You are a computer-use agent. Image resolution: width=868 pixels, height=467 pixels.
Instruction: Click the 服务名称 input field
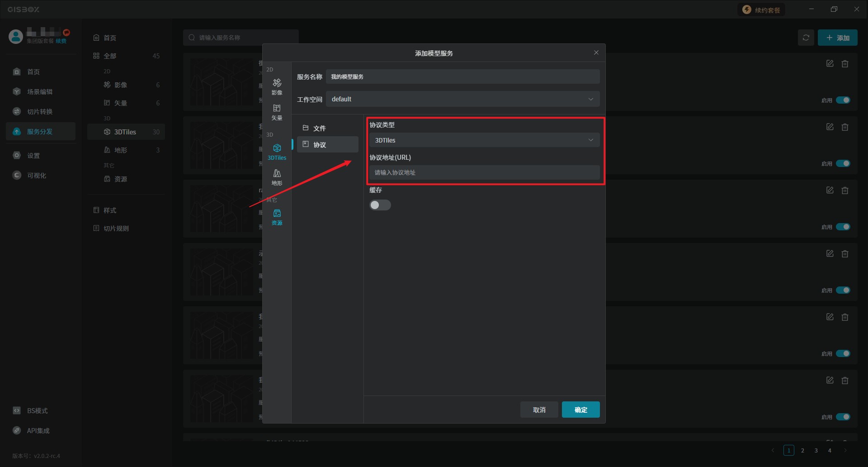[x=462, y=76]
